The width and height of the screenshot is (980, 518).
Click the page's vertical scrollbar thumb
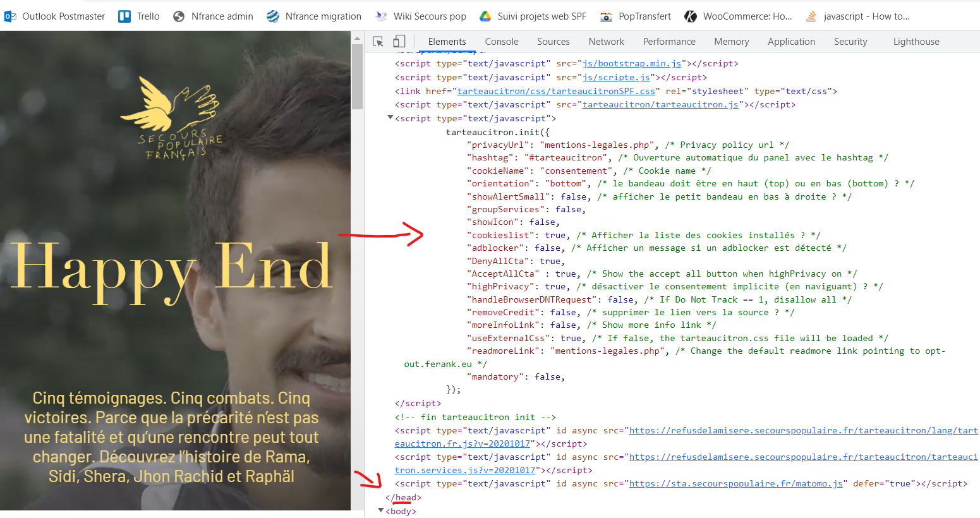pyautogui.click(x=357, y=76)
